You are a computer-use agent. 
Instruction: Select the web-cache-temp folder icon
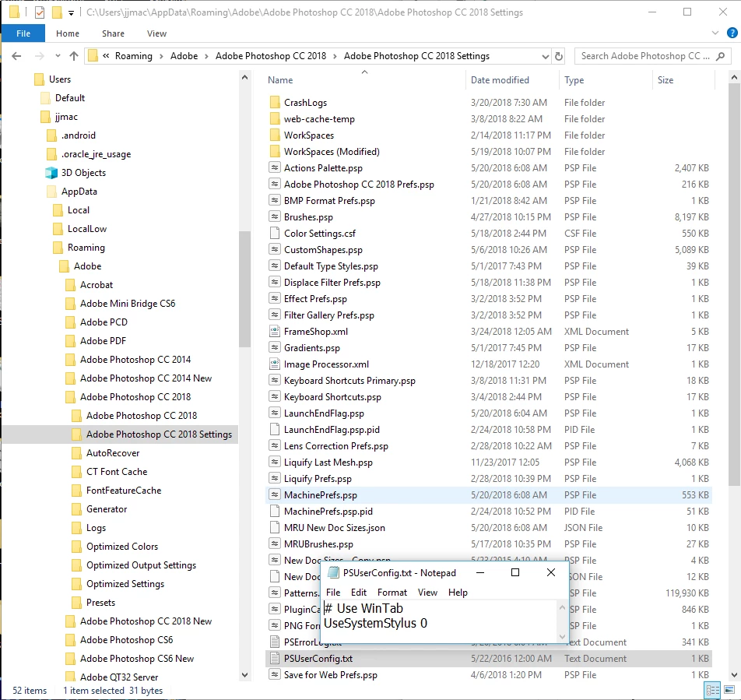[275, 119]
